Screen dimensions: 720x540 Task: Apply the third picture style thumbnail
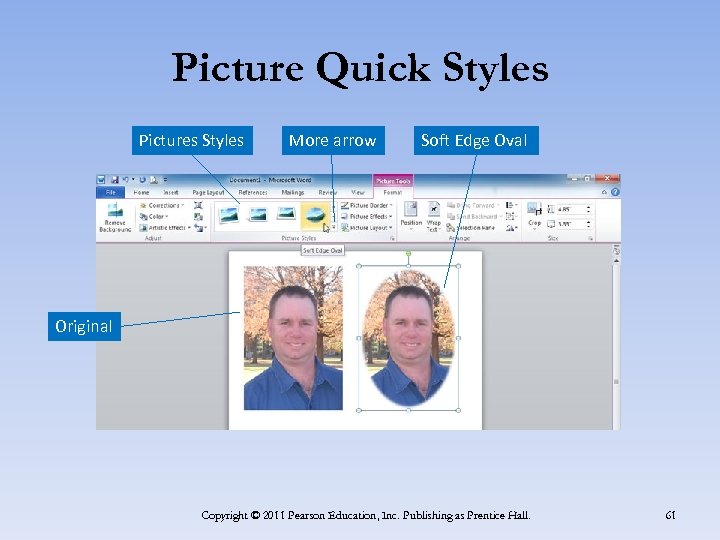click(286, 214)
